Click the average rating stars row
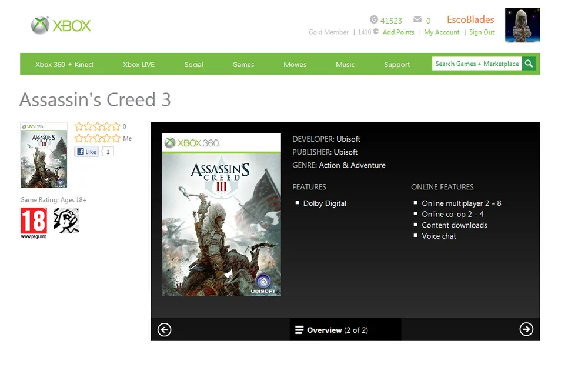This screenshot has width=588, height=384. coord(98,126)
